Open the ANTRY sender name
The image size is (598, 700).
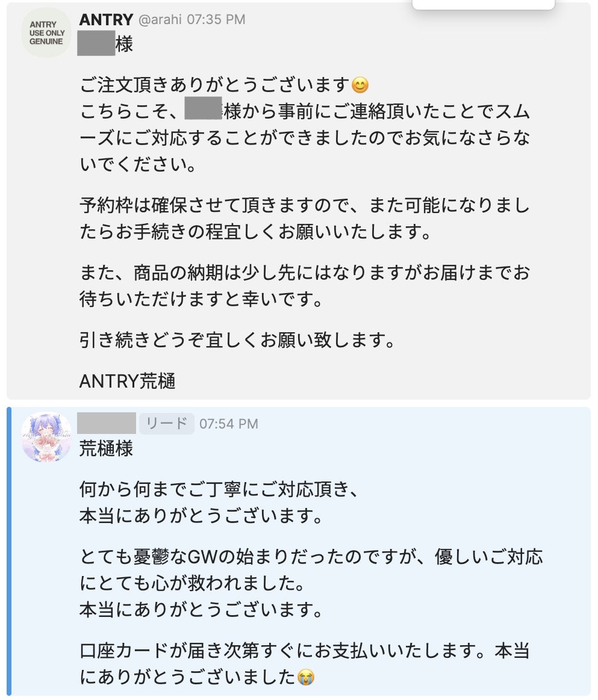105,19
